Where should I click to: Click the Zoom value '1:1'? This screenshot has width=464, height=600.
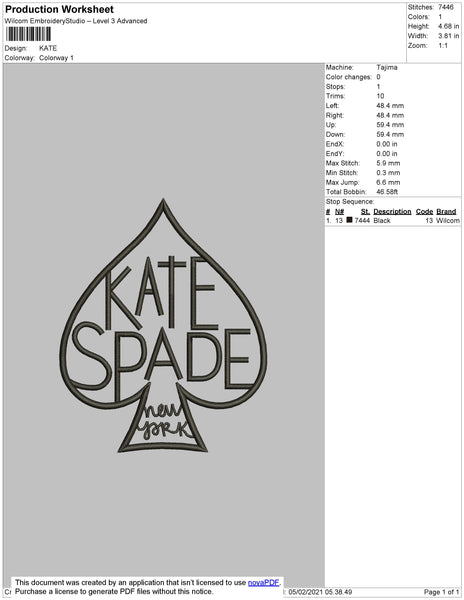[443, 45]
